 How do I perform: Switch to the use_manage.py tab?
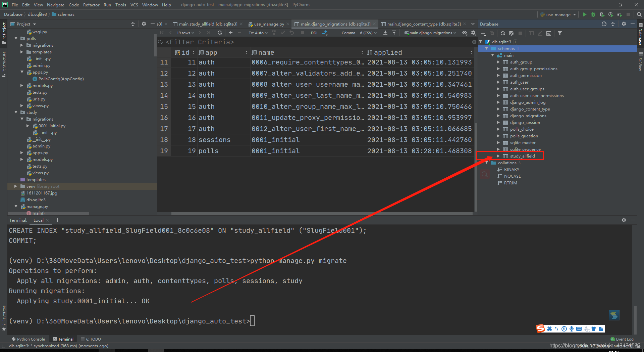click(268, 24)
